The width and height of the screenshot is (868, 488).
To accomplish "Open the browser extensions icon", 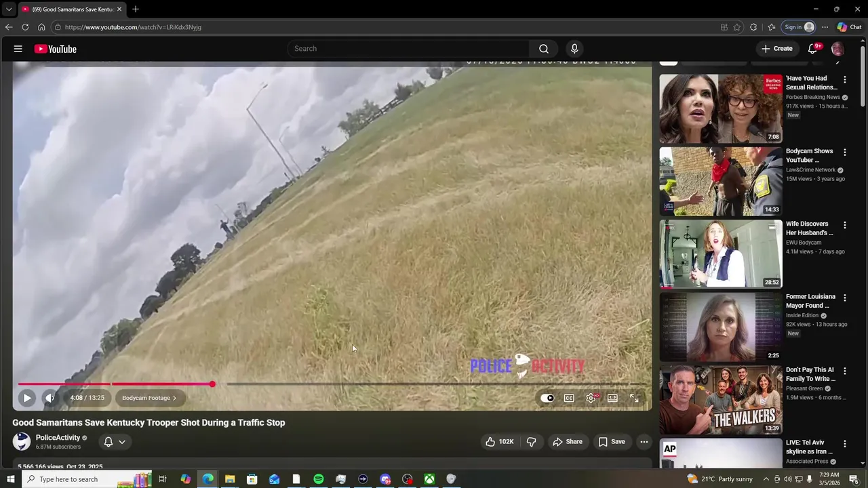I will click(753, 27).
